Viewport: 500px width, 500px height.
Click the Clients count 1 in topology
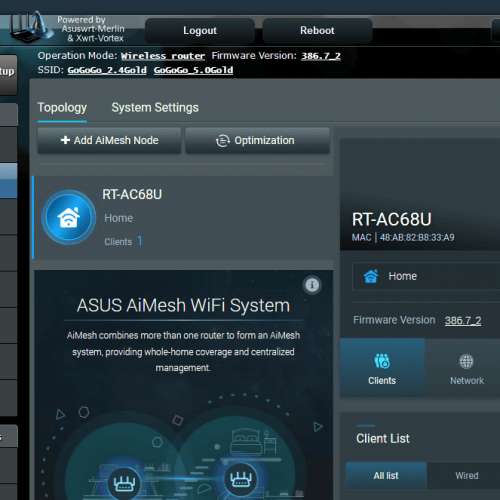[140, 241]
